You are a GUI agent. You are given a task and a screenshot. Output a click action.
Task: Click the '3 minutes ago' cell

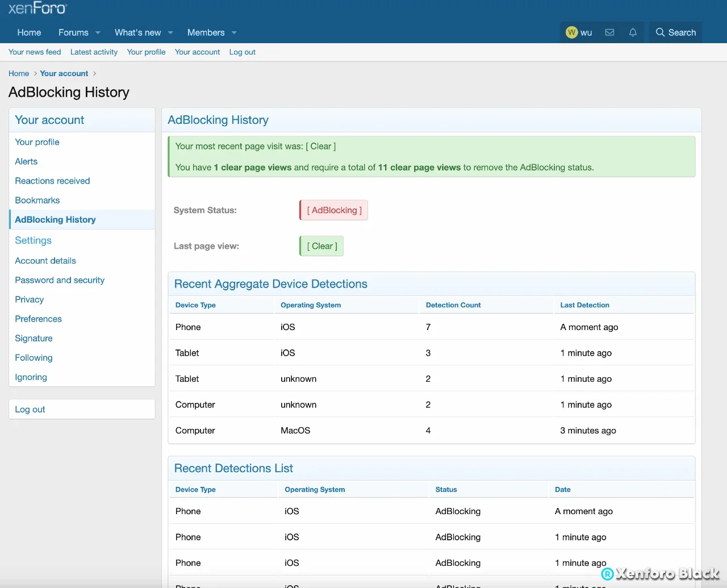coord(588,431)
